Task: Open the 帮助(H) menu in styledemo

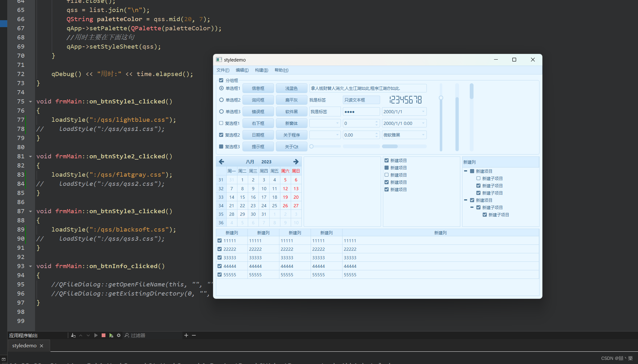Action: 281,70
